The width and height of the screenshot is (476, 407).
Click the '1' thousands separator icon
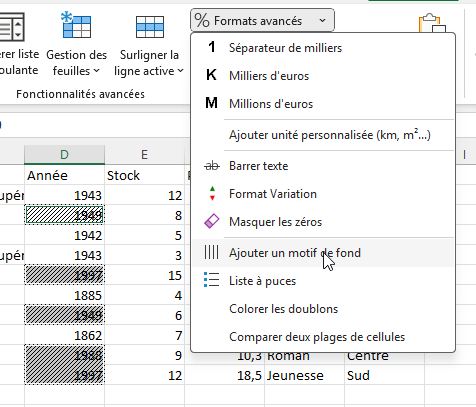click(x=211, y=47)
